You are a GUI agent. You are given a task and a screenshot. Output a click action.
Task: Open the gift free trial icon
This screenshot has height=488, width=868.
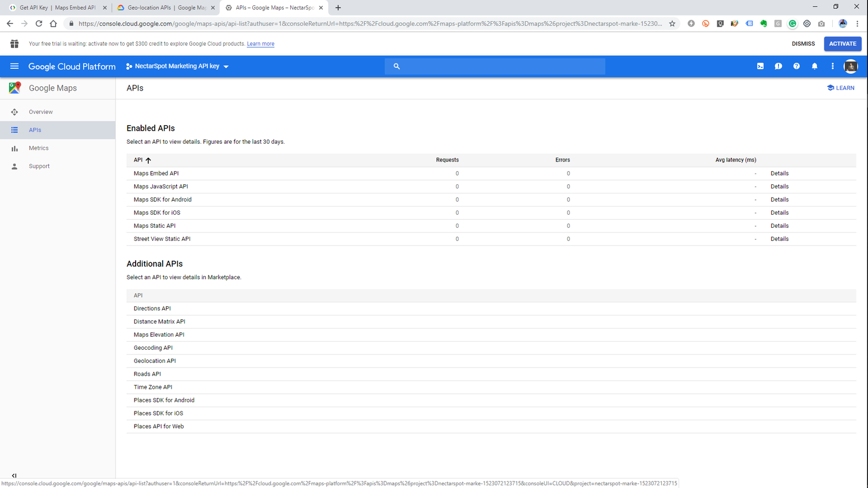(15, 44)
